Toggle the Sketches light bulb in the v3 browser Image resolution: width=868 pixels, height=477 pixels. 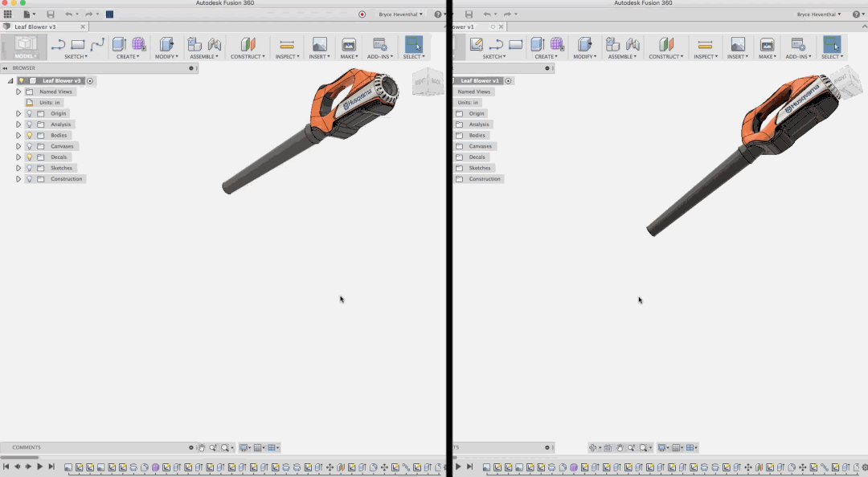coord(30,169)
